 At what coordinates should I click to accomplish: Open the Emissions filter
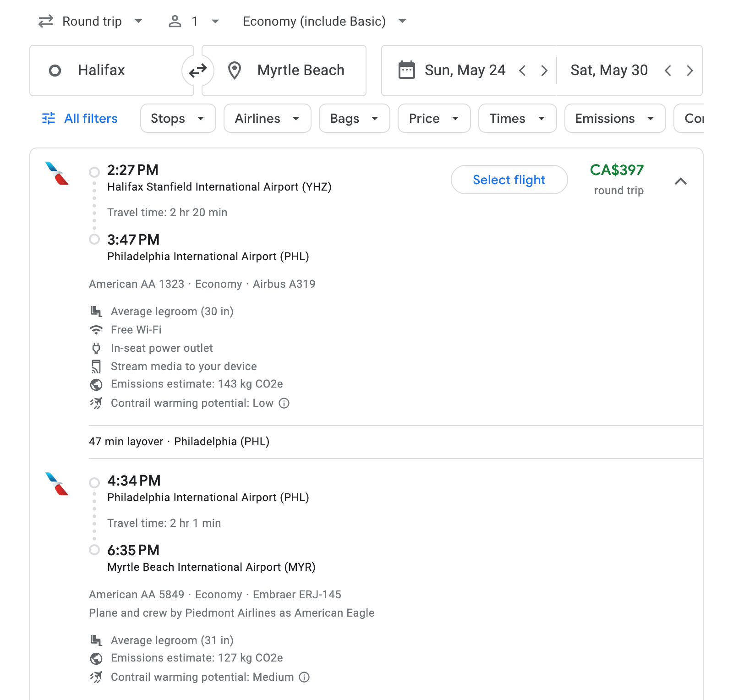point(614,119)
